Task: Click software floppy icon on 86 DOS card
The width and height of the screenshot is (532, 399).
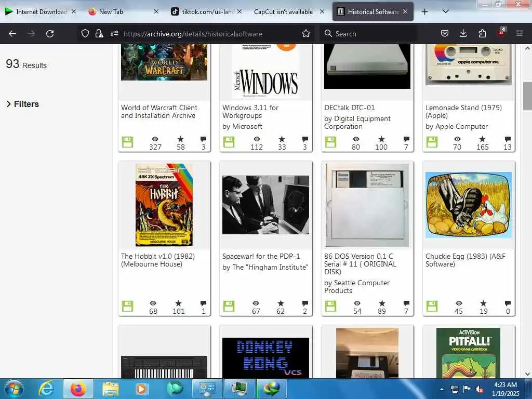Action: click(330, 307)
